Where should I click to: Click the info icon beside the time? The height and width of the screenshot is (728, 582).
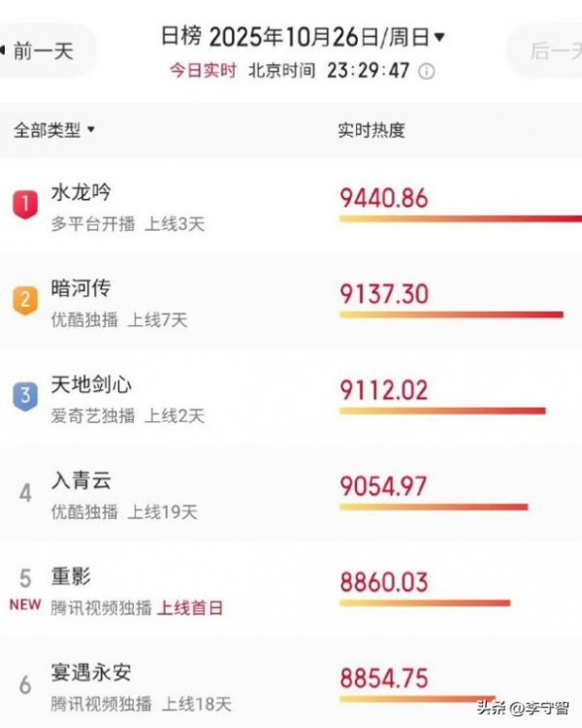pyautogui.click(x=427, y=72)
